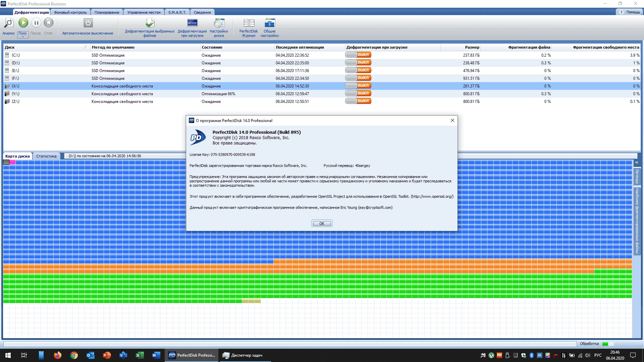Toggle boot defrag switch for X: drive
The image size is (644, 362).
358,85
